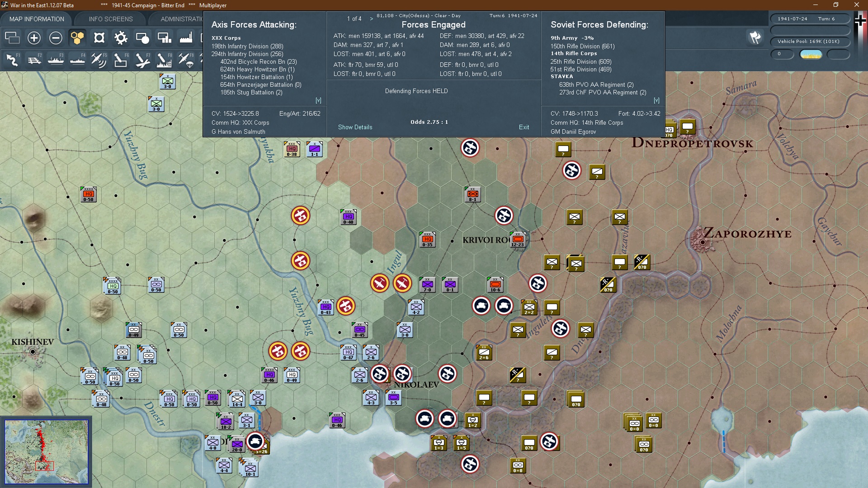Expand the Soviet forces defending list
868x488 pixels.
coord(656,100)
